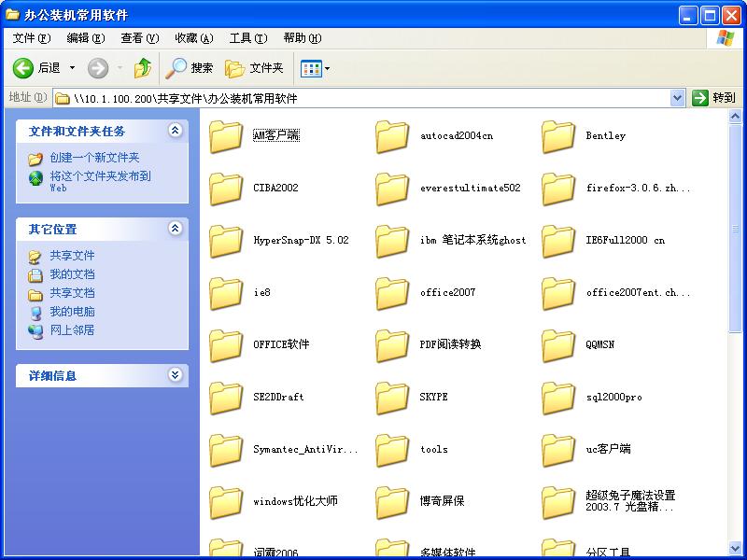Open the 搜索 search tool
The width and height of the screenshot is (747, 560).
[x=190, y=68]
